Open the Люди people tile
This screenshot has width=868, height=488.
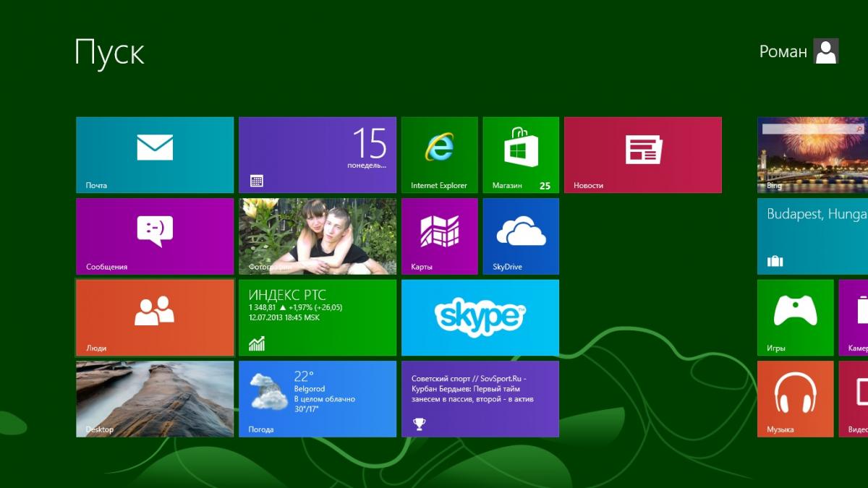pos(155,317)
